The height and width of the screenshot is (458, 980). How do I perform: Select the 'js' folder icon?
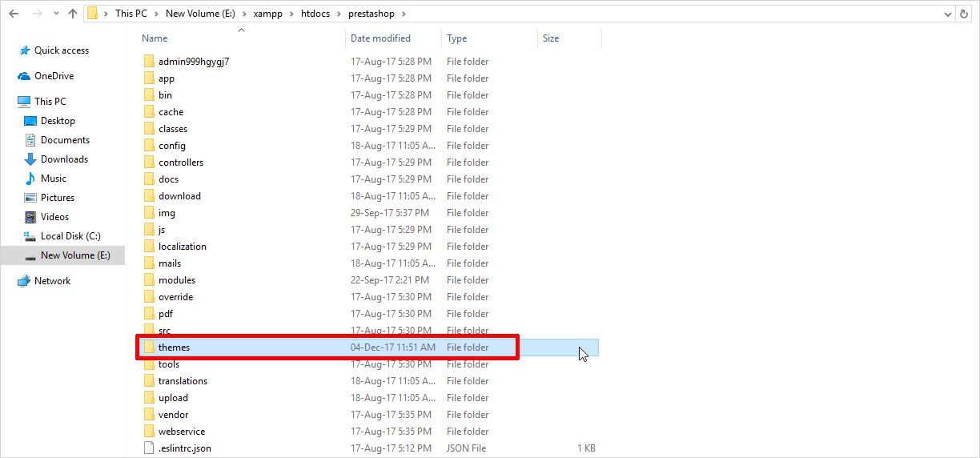[149, 230]
